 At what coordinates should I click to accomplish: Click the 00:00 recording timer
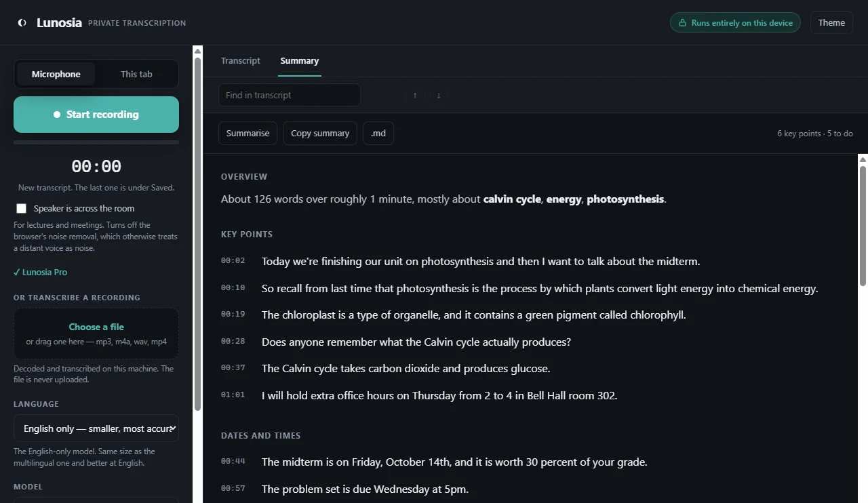pyautogui.click(x=96, y=167)
